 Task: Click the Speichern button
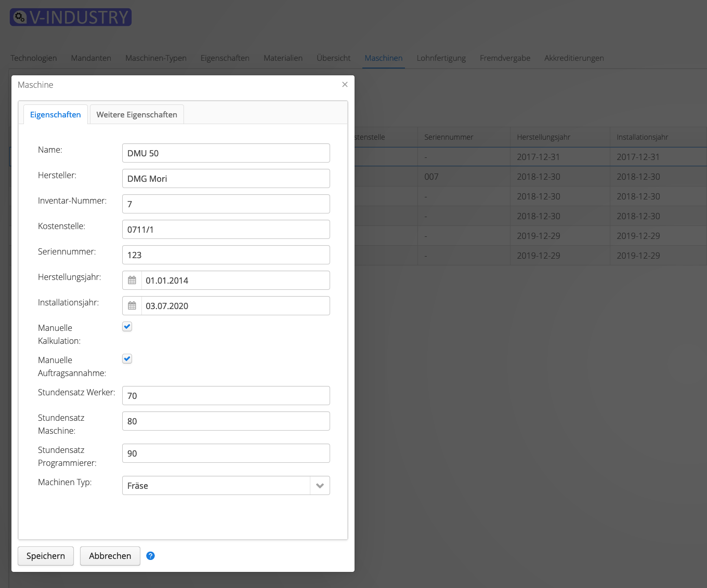point(46,556)
